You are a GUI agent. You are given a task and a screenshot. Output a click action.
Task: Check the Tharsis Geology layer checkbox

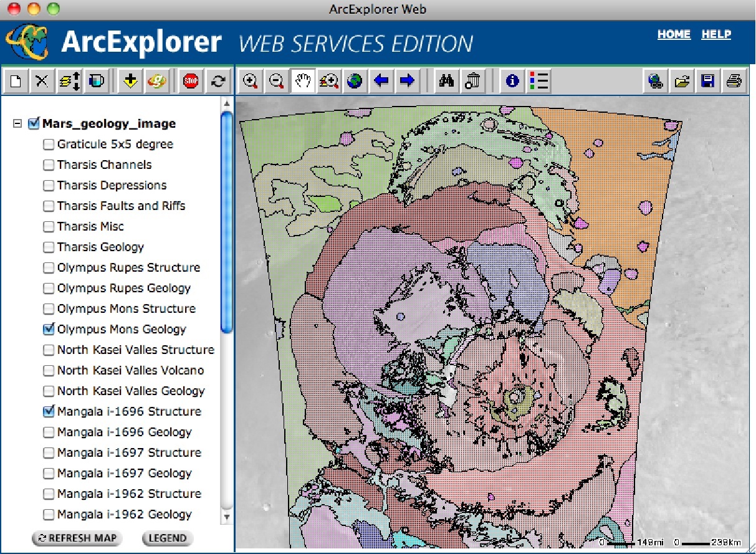click(x=48, y=247)
